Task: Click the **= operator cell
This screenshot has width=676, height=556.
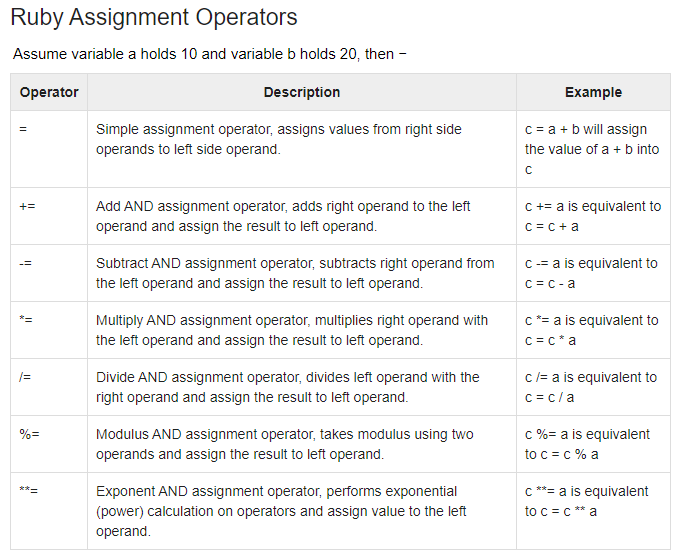Action: tap(49, 511)
